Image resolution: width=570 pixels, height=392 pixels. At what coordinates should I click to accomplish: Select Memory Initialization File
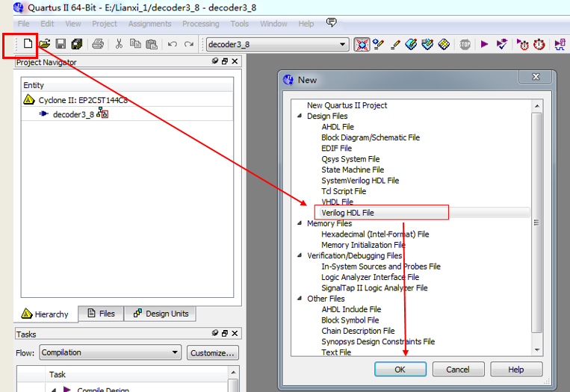[363, 245]
